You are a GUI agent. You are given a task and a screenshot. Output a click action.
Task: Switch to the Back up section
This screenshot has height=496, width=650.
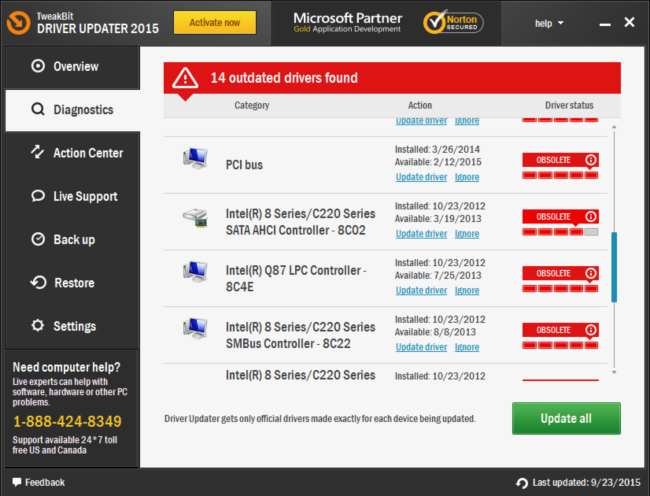tap(73, 240)
